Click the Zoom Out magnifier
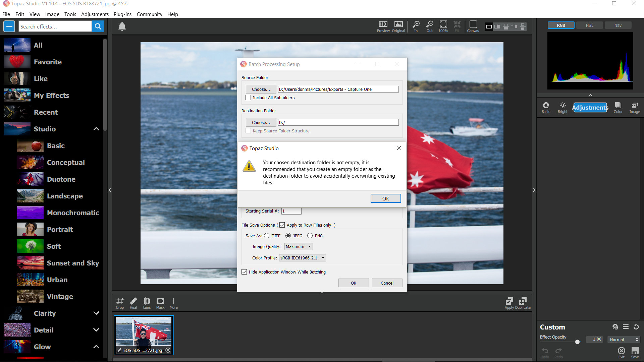The width and height of the screenshot is (644, 362). [430, 26]
